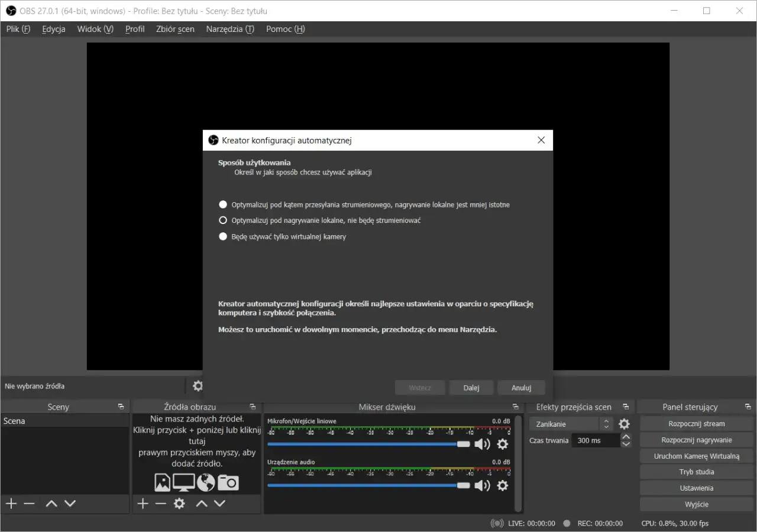Open the Plik menu
Image resolution: width=757 pixels, height=532 pixels.
click(18, 29)
